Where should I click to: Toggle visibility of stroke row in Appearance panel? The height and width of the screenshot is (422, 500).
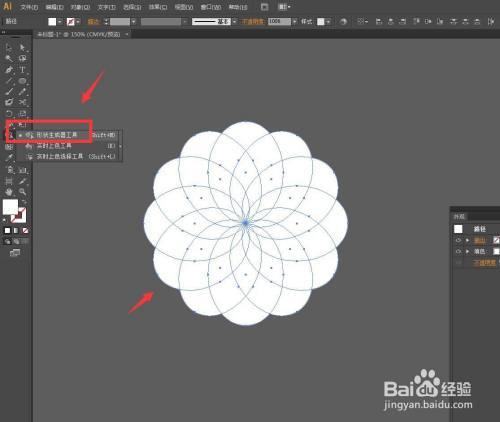tap(458, 240)
